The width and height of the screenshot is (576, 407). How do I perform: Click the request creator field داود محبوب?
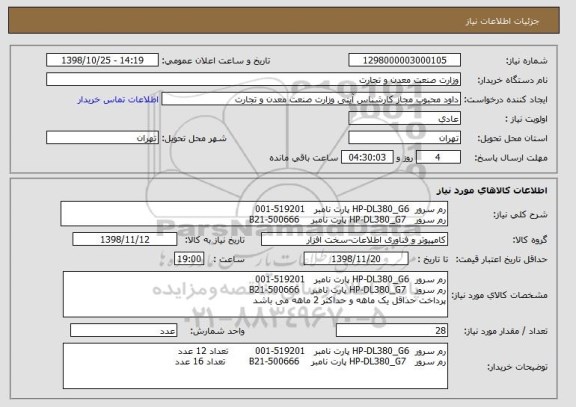311,100
